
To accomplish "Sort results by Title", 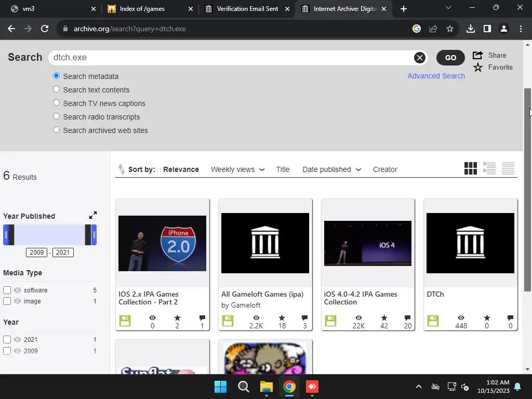I will [x=283, y=169].
